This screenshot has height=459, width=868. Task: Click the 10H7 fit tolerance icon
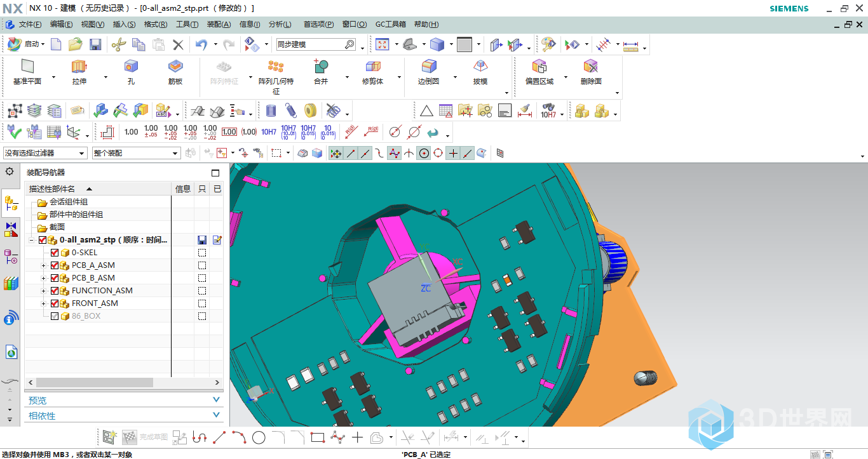click(269, 132)
